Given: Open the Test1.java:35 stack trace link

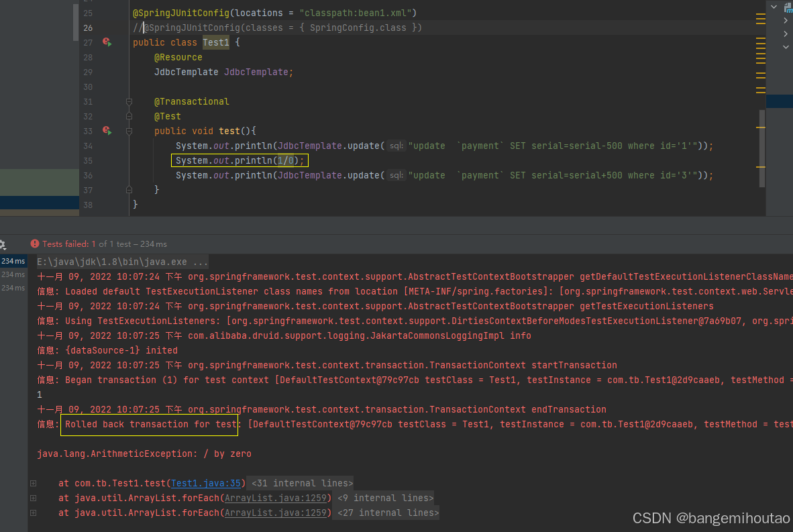Looking at the screenshot, I should (x=206, y=483).
